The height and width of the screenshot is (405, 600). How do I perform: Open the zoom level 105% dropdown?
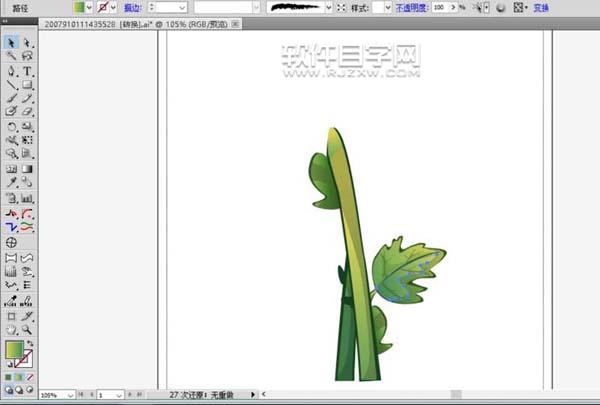pos(70,395)
